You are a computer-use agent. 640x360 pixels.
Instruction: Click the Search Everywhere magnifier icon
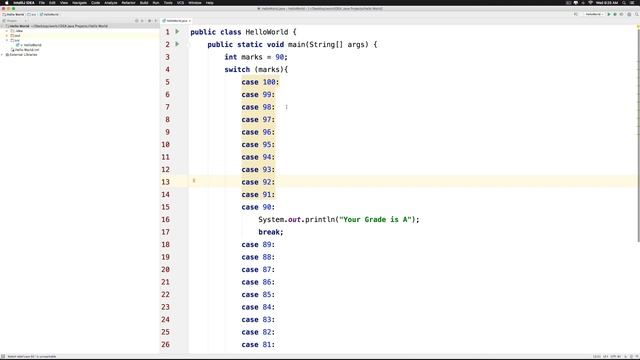pos(636,14)
